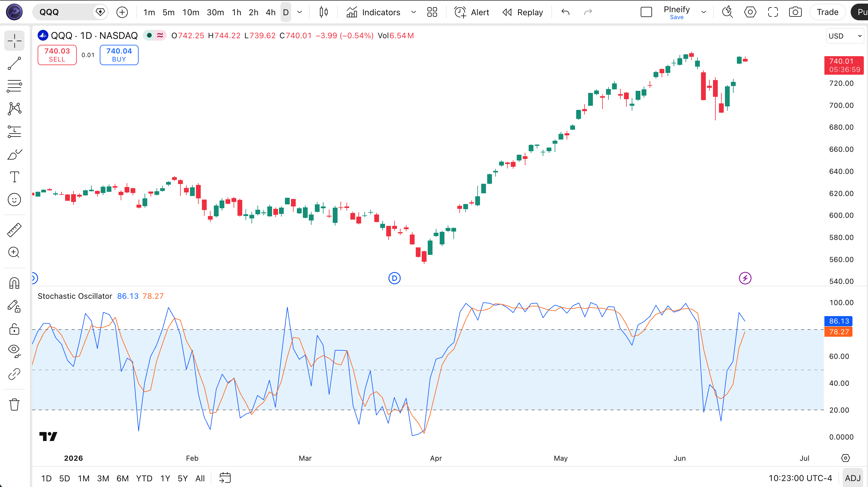This screenshot has height=487, width=868.
Task: Switch to the 5m timeframe
Action: coord(168,12)
